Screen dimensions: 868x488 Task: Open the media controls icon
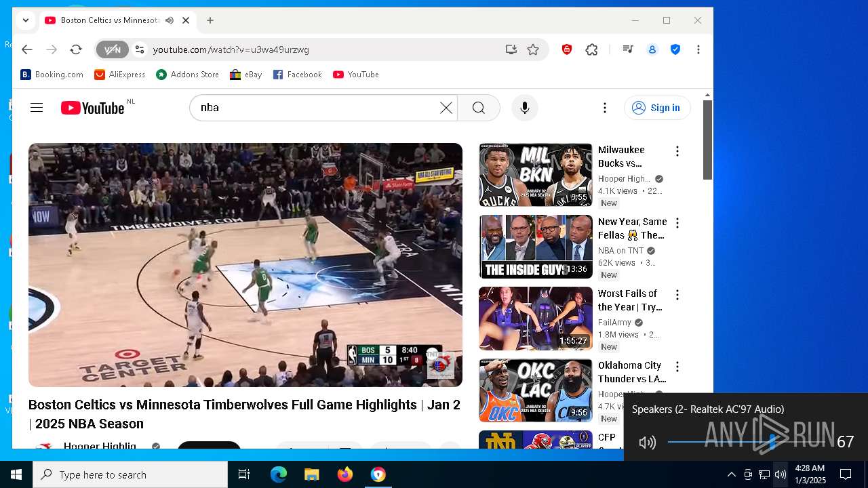628,49
